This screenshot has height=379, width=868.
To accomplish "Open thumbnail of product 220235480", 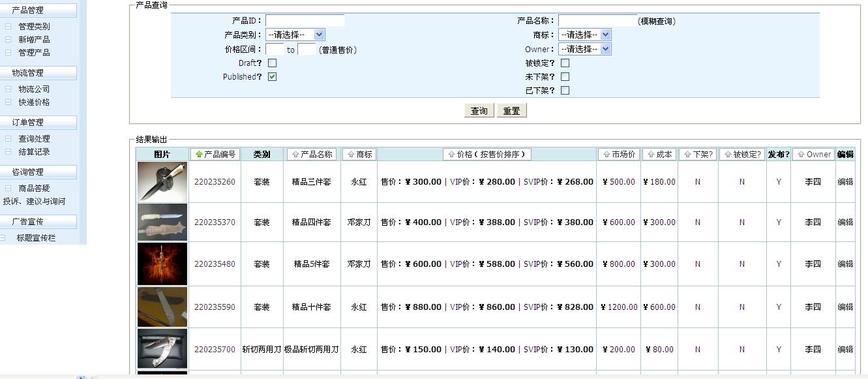I will (162, 264).
